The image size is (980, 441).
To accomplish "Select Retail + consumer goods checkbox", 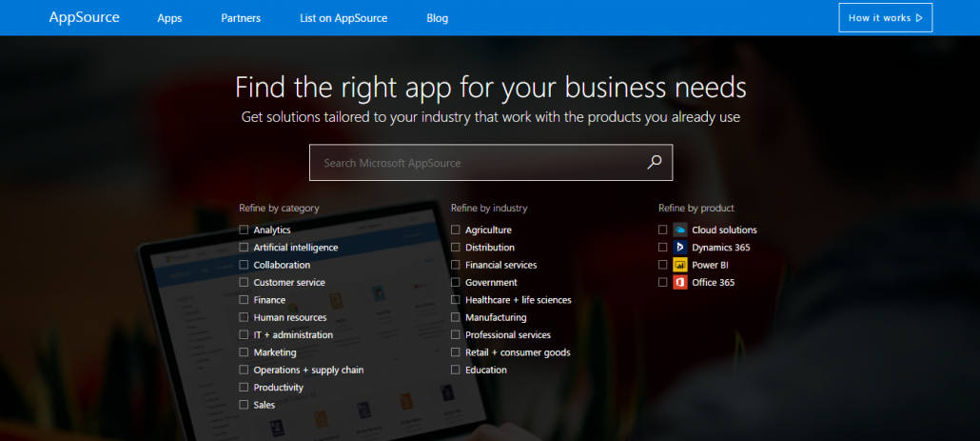I will click(x=456, y=352).
